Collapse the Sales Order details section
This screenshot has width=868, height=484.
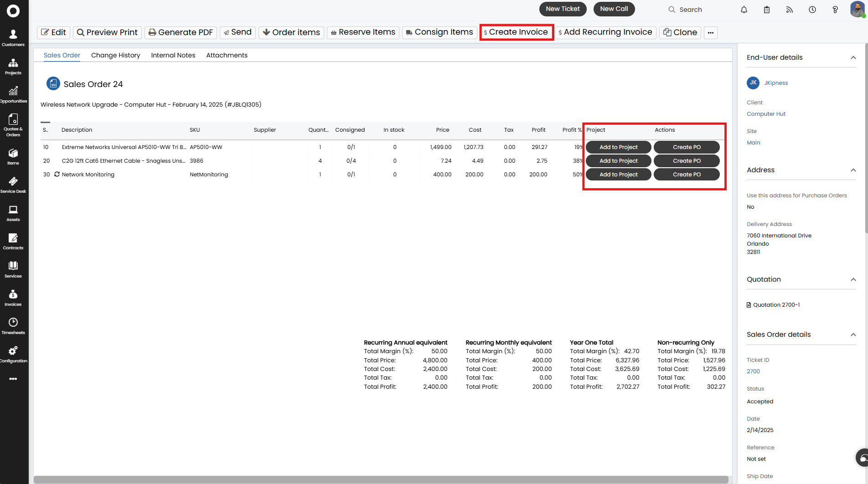click(x=853, y=335)
